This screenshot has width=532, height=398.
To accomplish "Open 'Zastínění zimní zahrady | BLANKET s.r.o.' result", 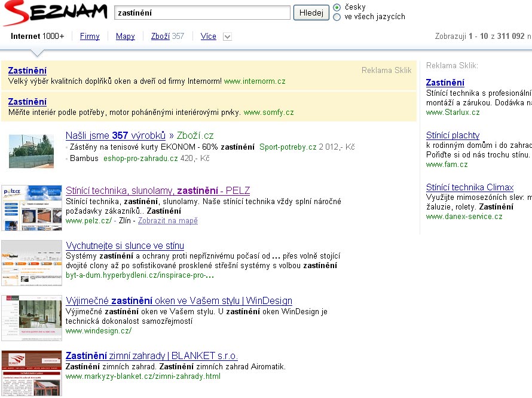I will pos(152,356).
